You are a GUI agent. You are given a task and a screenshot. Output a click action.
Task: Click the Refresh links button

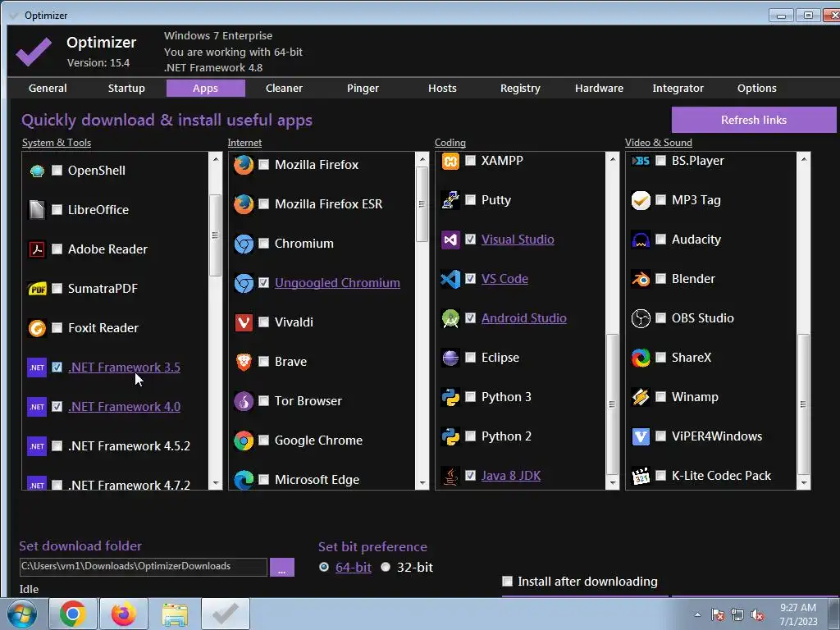click(754, 120)
